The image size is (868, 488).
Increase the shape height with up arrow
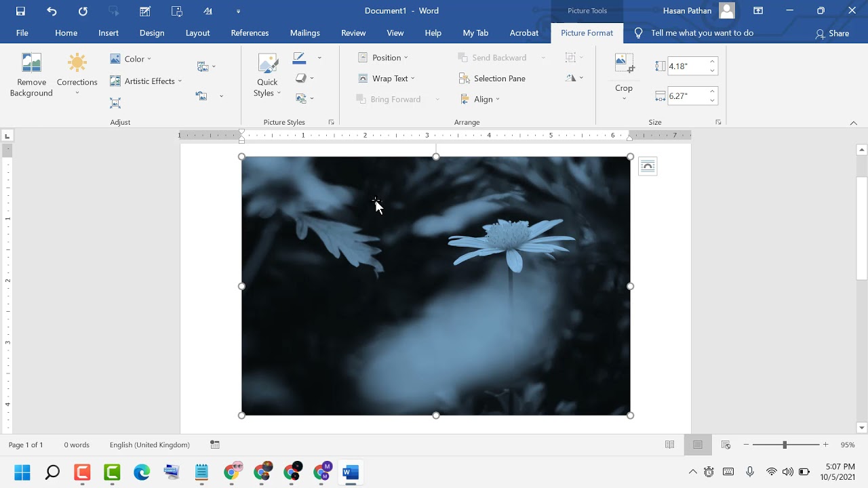712,62
